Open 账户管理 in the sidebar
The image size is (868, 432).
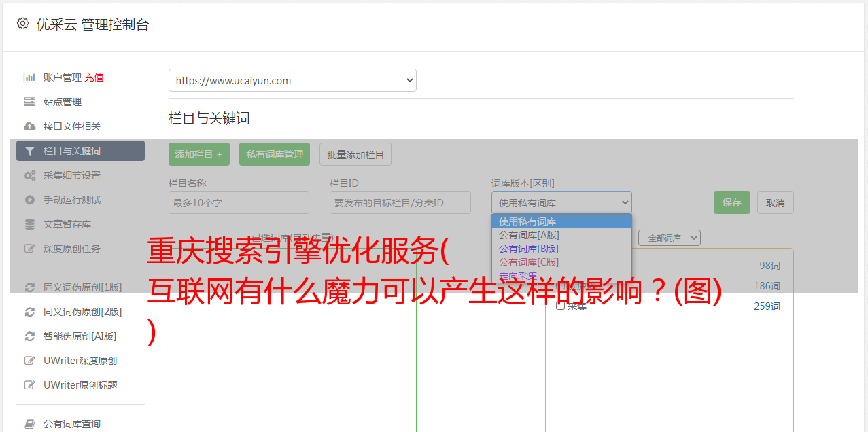click(x=62, y=77)
